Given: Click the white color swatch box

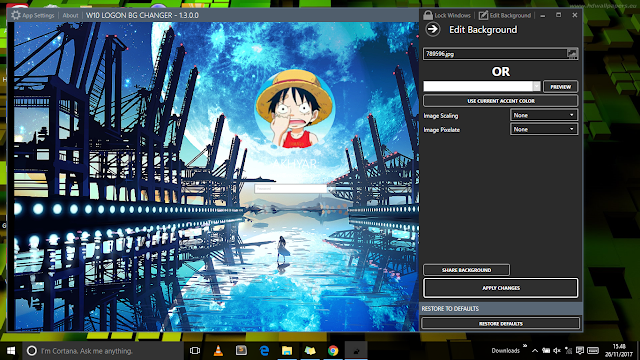Looking at the screenshot, I should (478, 86).
